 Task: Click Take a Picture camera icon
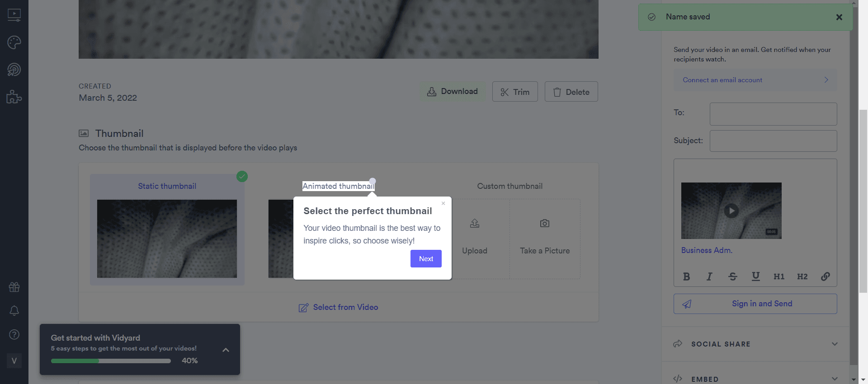(x=545, y=223)
